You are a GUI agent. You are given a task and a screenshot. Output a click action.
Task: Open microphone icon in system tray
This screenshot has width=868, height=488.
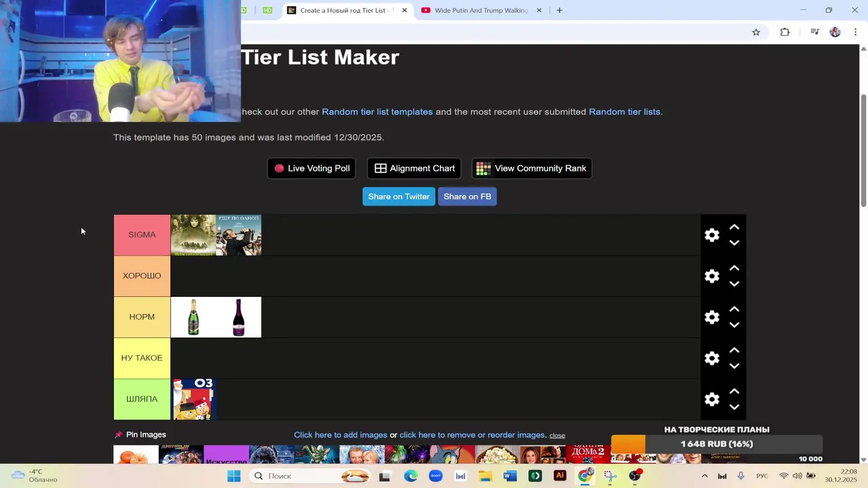[x=741, y=476]
